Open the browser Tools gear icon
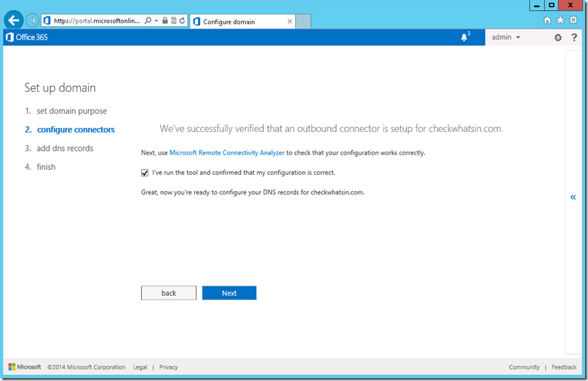This screenshot has width=588, height=381. [x=573, y=20]
